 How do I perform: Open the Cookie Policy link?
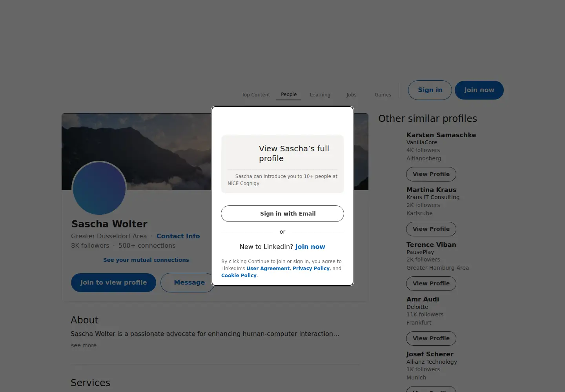pyautogui.click(x=239, y=276)
